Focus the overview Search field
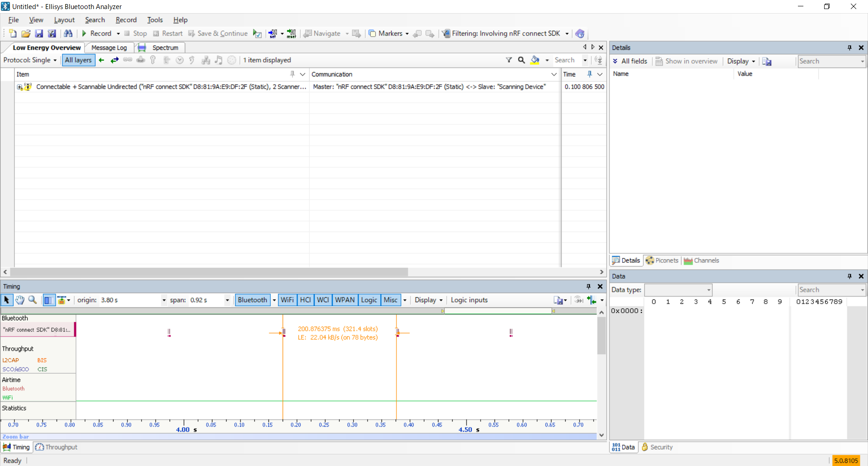 tap(567, 60)
